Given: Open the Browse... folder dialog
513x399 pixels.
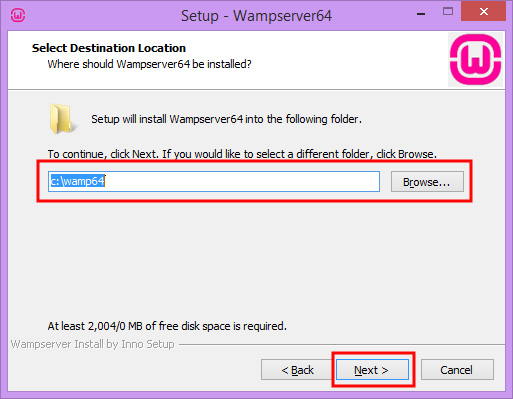Looking at the screenshot, I should 427,182.
